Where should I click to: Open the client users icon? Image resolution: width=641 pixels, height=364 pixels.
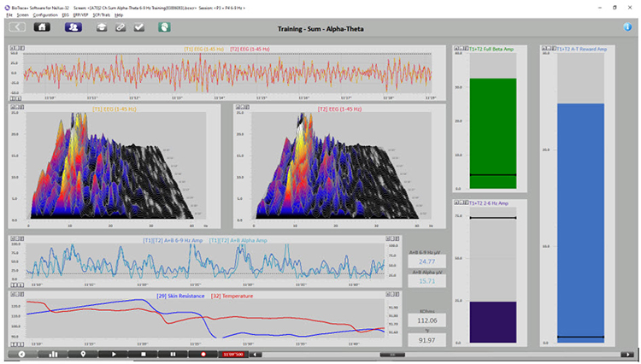point(74,27)
